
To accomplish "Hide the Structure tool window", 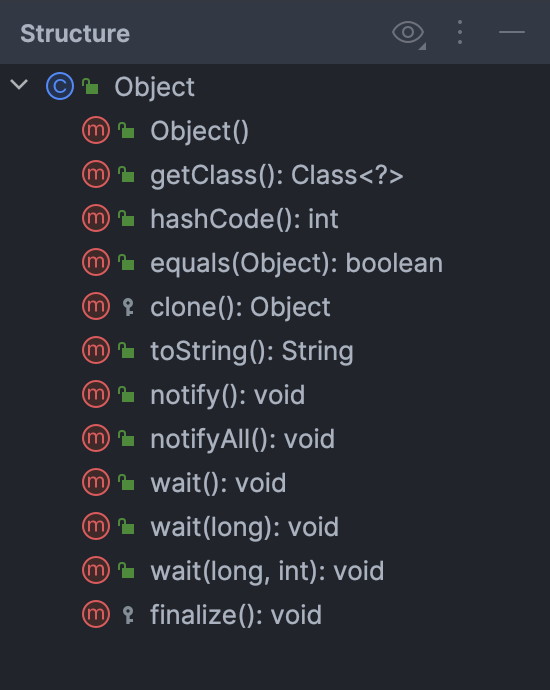I will point(512,32).
